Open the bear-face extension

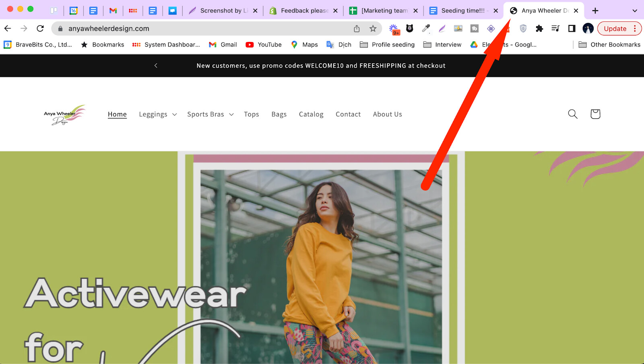coord(410,28)
